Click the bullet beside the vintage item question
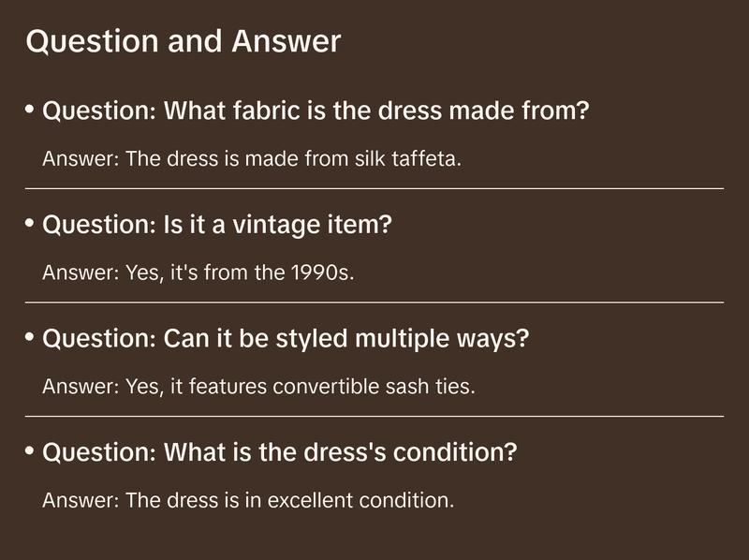The image size is (749, 560). tap(30, 224)
